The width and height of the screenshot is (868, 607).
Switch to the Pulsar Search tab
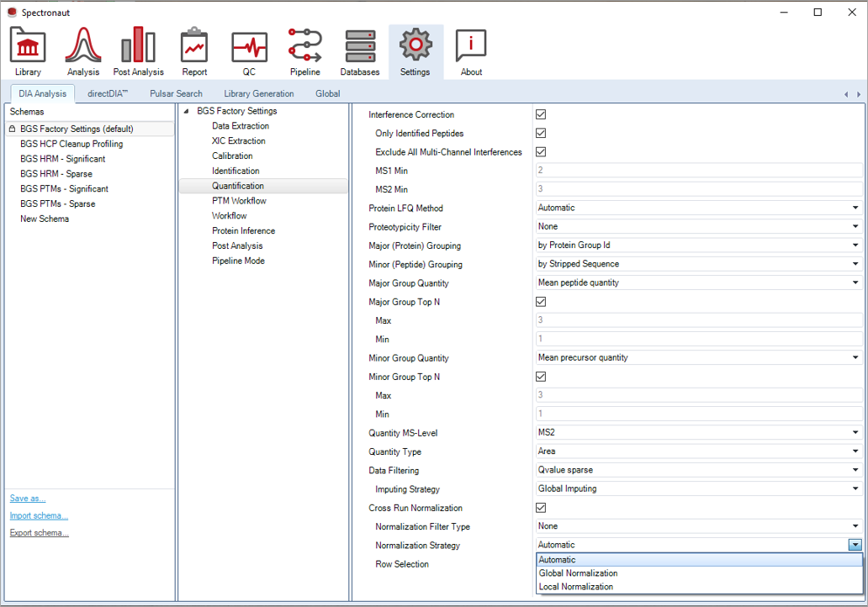coord(176,93)
